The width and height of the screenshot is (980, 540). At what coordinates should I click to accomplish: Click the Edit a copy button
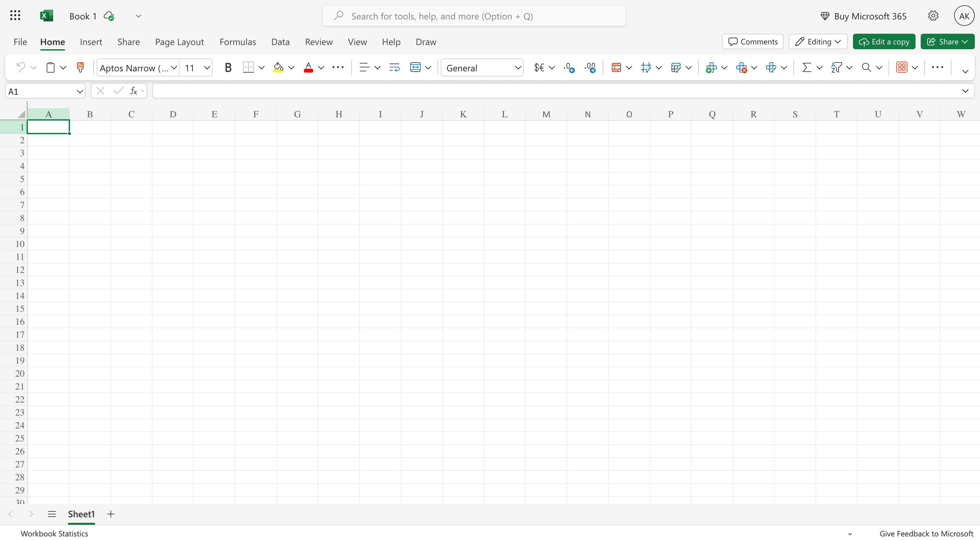(x=884, y=41)
